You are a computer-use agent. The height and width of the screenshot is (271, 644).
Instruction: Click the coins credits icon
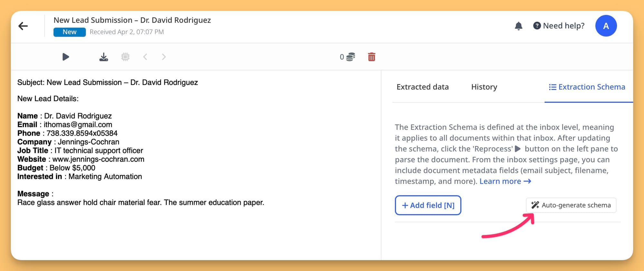pos(350,57)
